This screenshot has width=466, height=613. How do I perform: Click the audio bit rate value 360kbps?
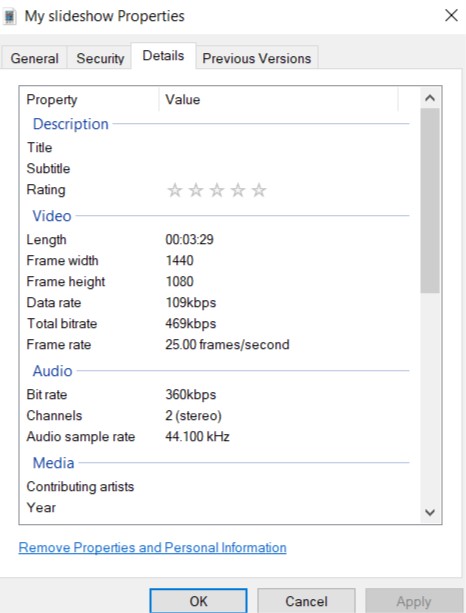tap(191, 395)
